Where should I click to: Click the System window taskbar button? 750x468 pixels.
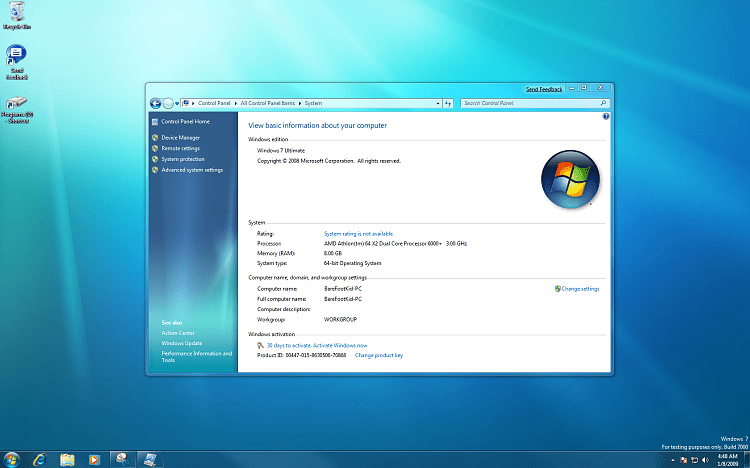pyautogui.click(x=150, y=459)
